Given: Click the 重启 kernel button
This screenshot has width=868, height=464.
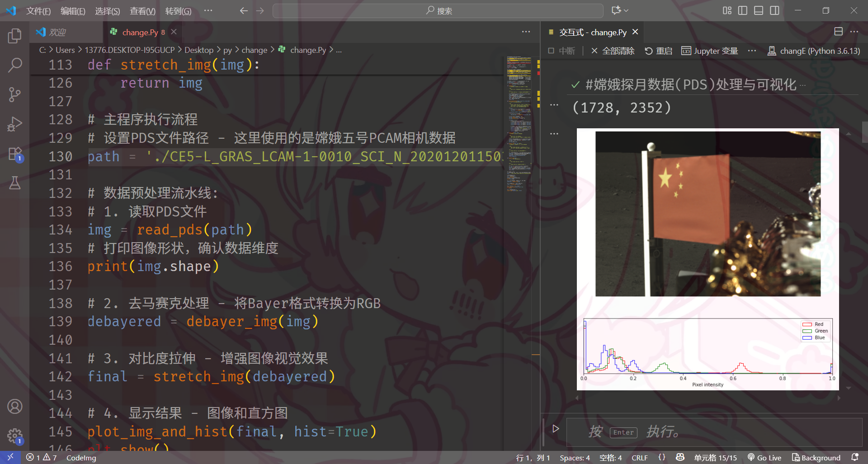Looking at the screenshot, I should (658, 51).
